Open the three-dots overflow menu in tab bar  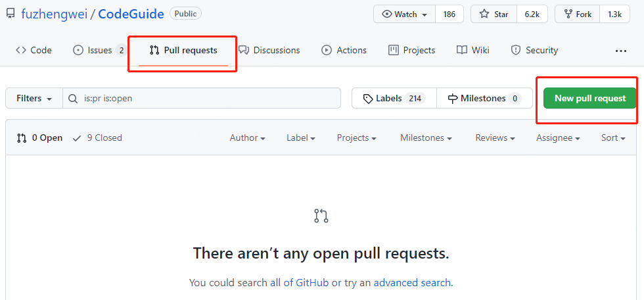[620, 51]
